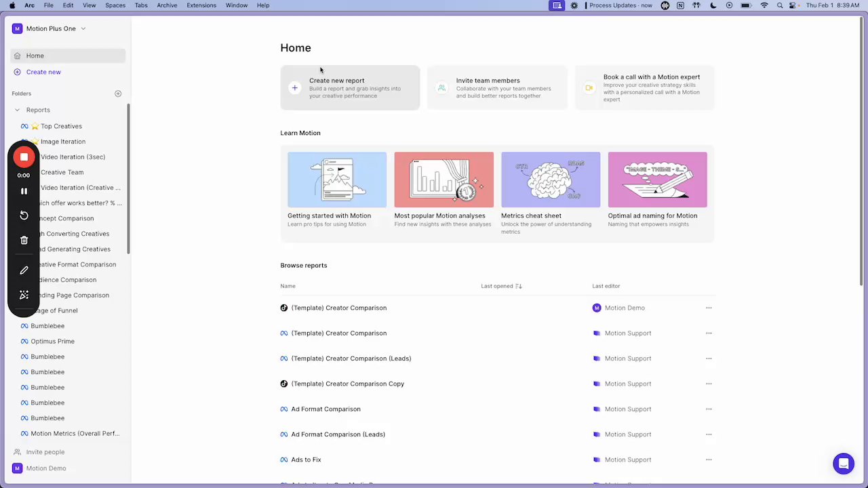Screen dimensions: 868x488
Task: Delete the recording with the trash icon
Action: tap(24, 240)
